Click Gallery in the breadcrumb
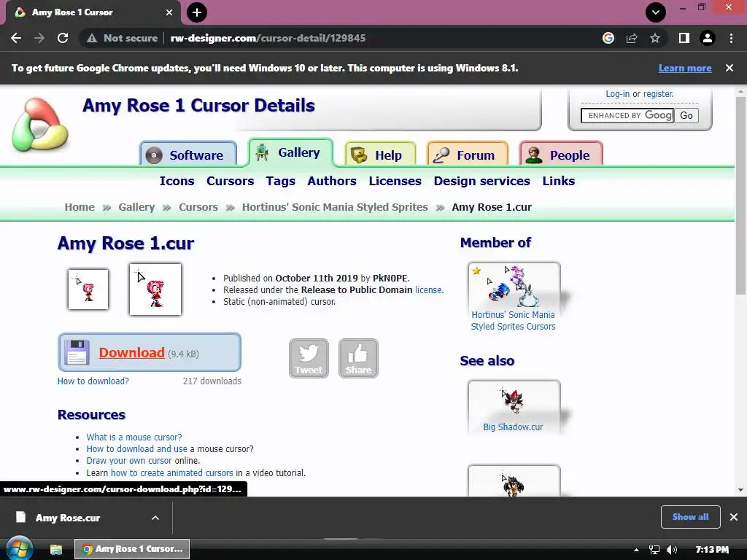747x560 pixels. point(136,207)
